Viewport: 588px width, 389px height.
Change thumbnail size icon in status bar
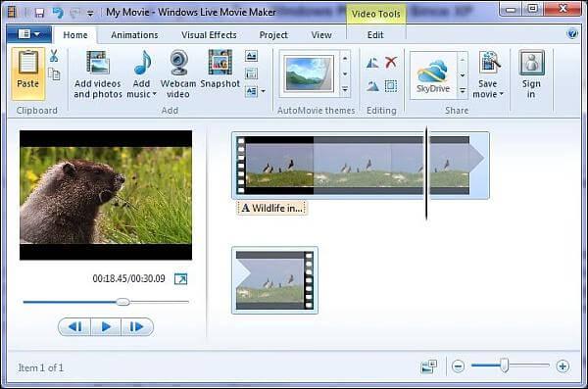429,366
